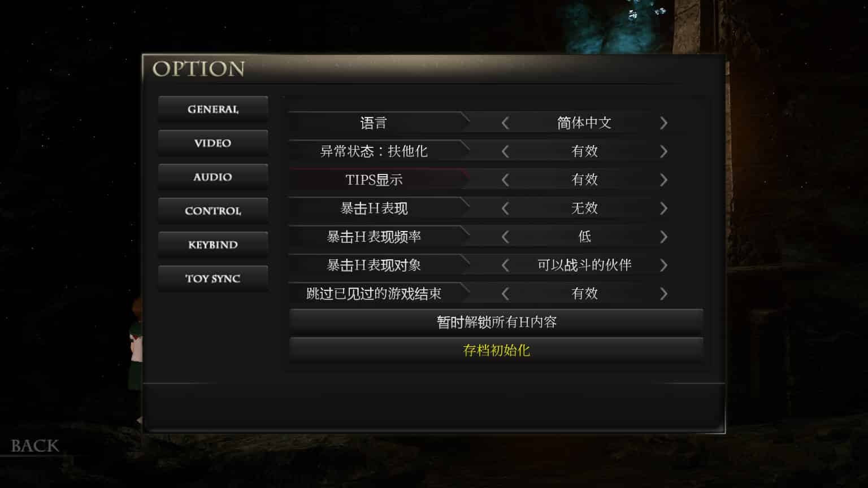Viewport: 868px width, 488px height.
Task: Select the TOY SYNC tab
Action: point(213,278)
